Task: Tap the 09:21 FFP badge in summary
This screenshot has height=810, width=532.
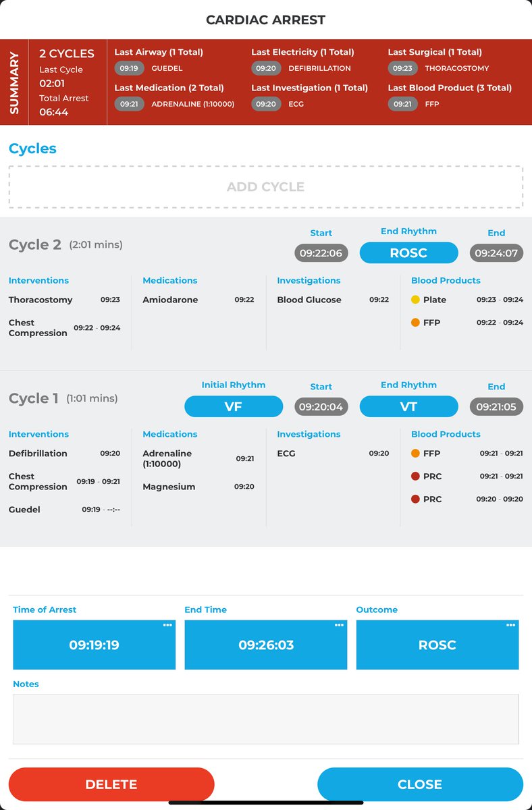Action: tap(403, 104)
